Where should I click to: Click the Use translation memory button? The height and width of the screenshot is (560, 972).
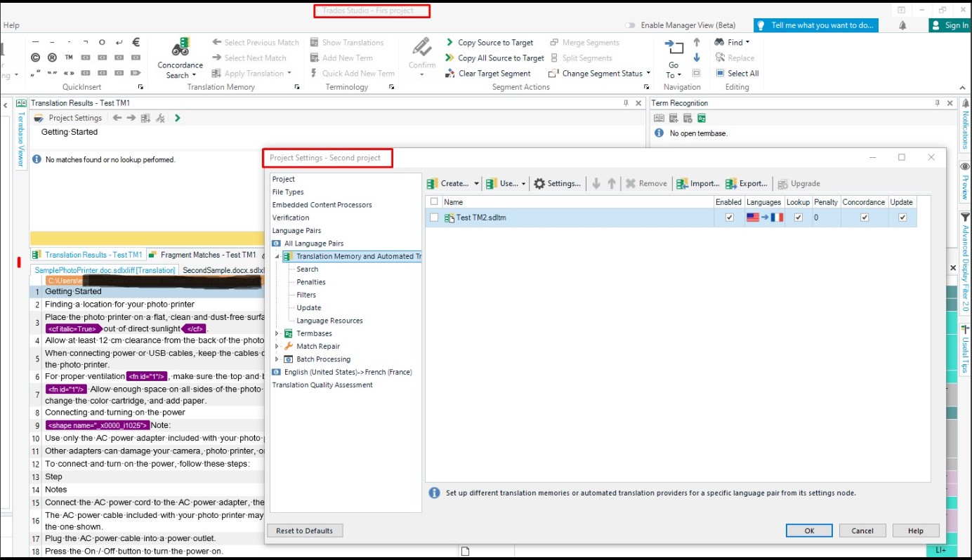pyautogui.click(x=501, y=184)
